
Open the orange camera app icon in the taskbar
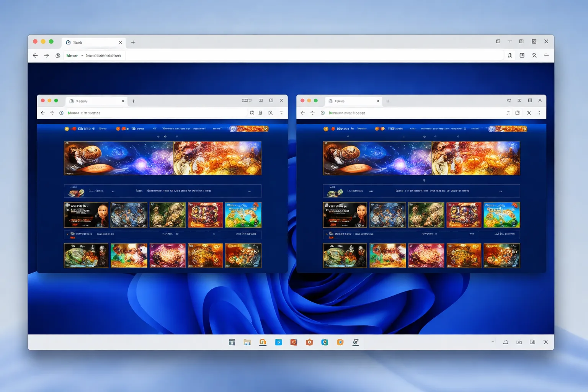309,342
